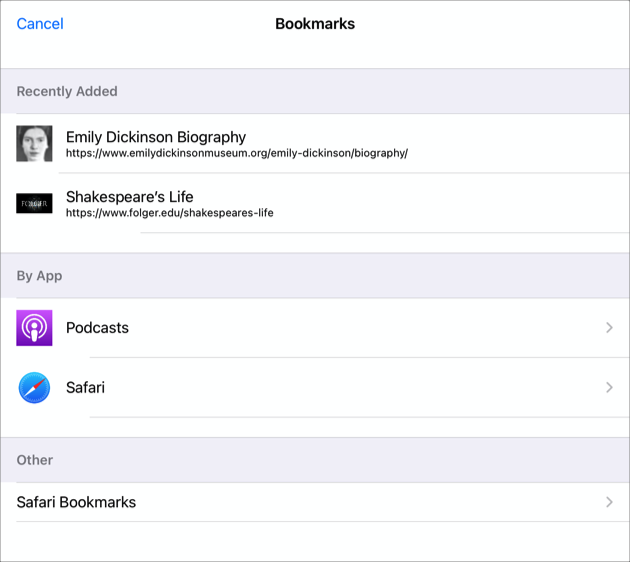
Task: Click the Safari compass icon
Action: click(x=34, y=388)
